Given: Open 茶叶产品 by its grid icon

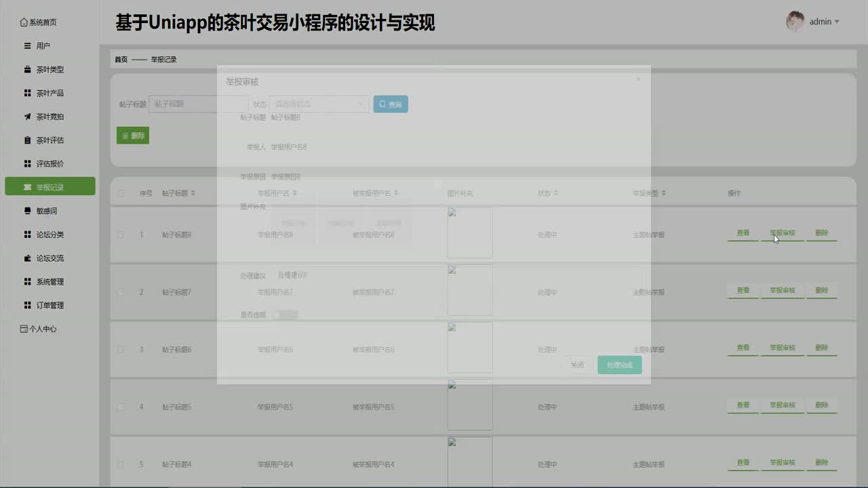Looking at the screenshot, I should (27, 93).
